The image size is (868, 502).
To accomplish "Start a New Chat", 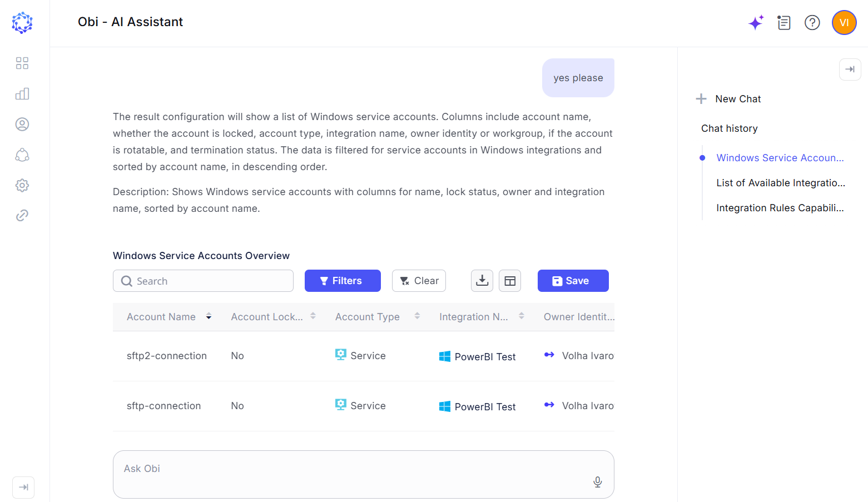I will [728, 99].
